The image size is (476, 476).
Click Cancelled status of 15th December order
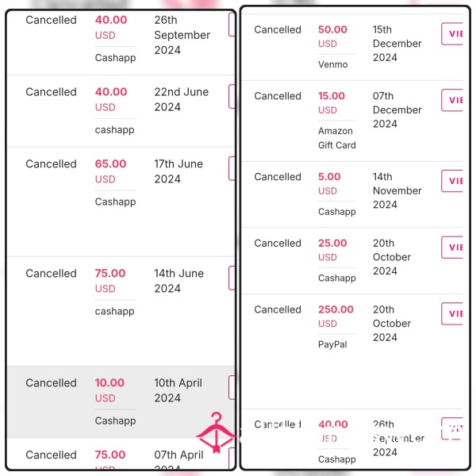tap(278, 30)
